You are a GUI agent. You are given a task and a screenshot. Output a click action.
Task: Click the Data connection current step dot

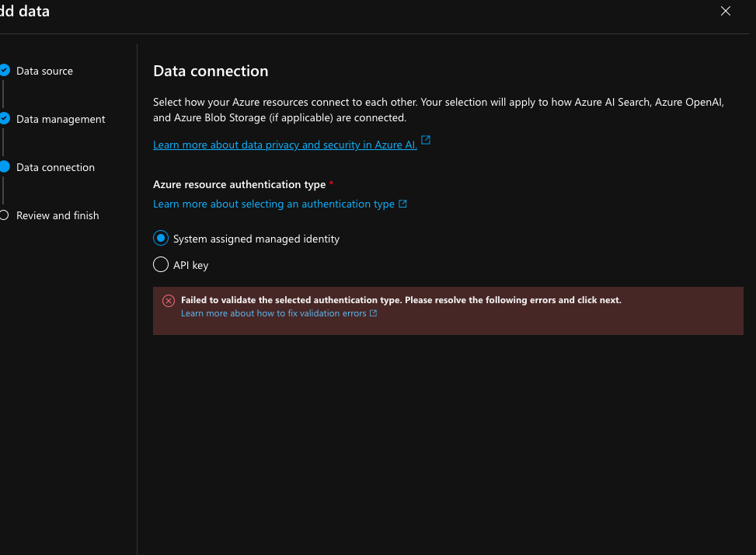(x=4, y=167)
